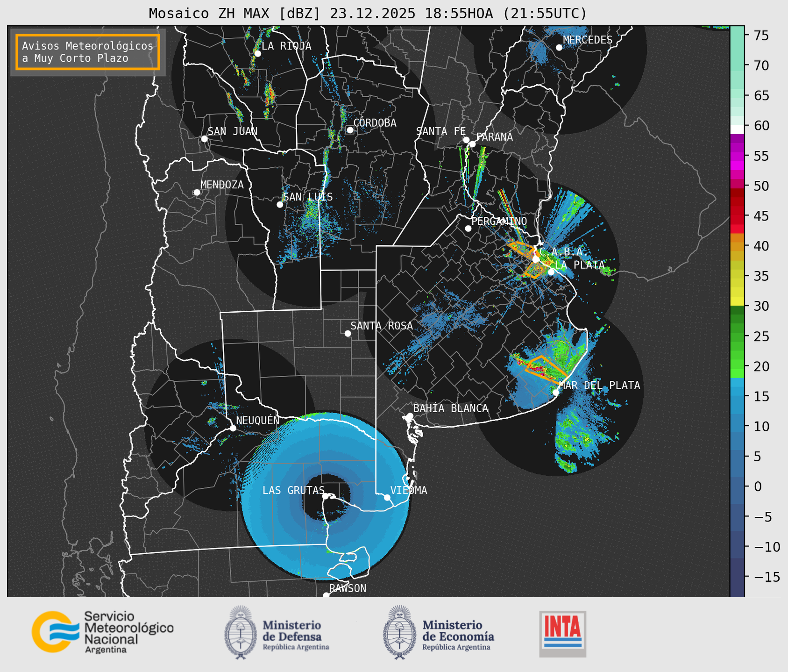Viewport: 788px width, 672px height.
Task: Select the MENDOZA city marker
Action: click(197, 193)
